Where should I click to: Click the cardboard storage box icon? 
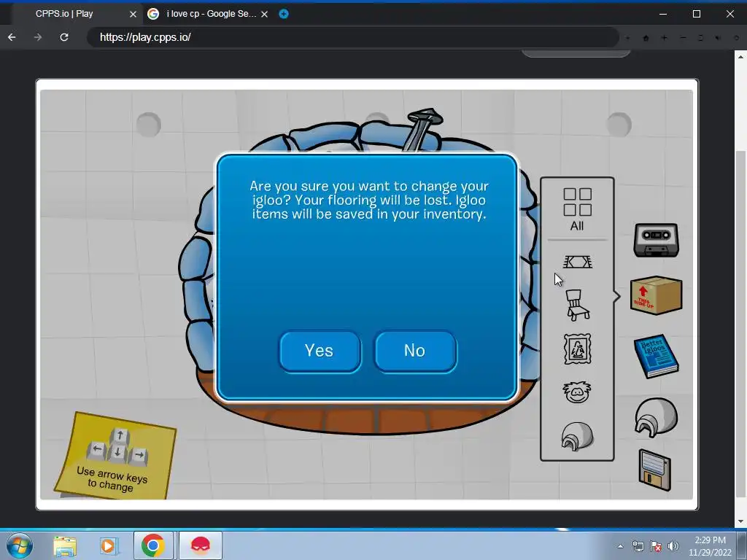656,295
